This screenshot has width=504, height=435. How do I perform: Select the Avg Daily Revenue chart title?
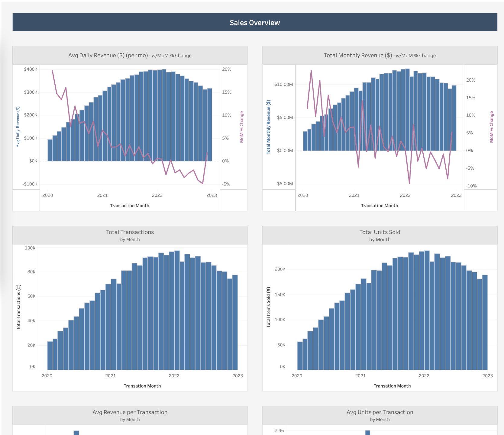click(130, 55)
